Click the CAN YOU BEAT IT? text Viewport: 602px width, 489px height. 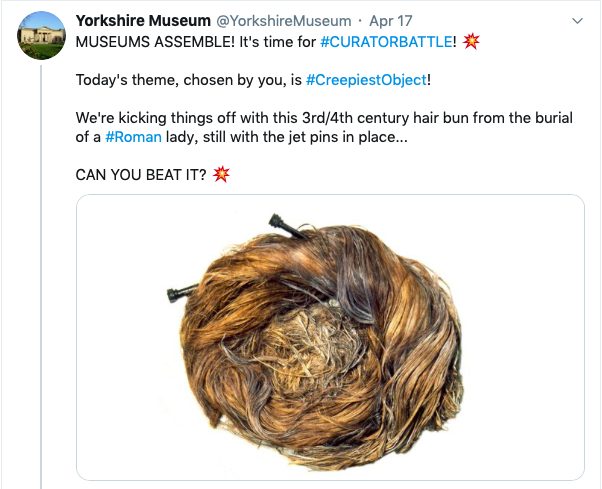pyautogui.click(x=141, y=175)
